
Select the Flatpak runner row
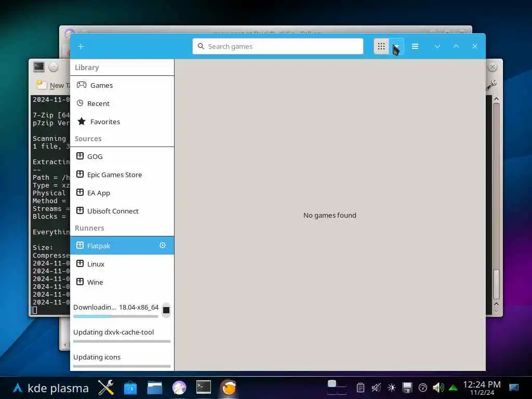[x=122, y=245]
